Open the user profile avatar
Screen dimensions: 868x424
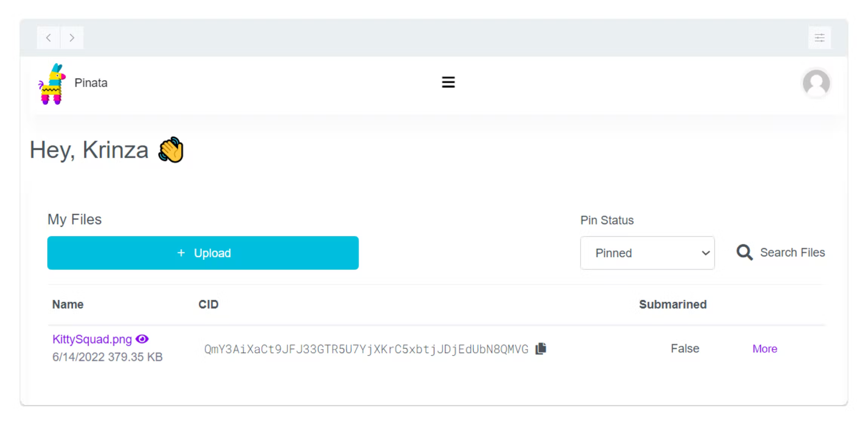(816, 83)
